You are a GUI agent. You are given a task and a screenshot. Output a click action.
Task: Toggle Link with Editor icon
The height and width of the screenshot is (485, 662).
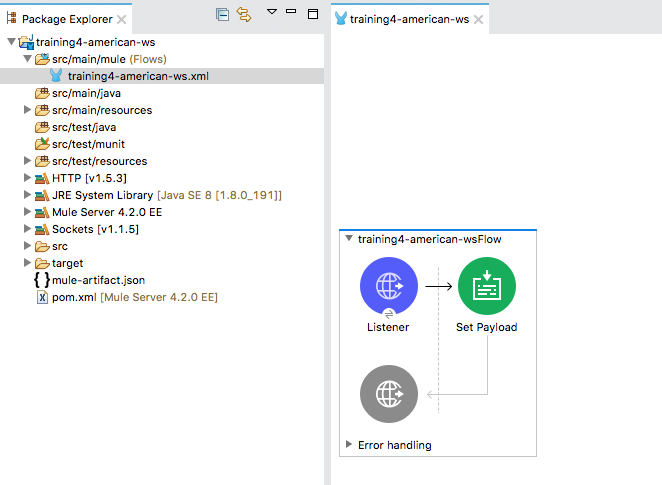244,15
